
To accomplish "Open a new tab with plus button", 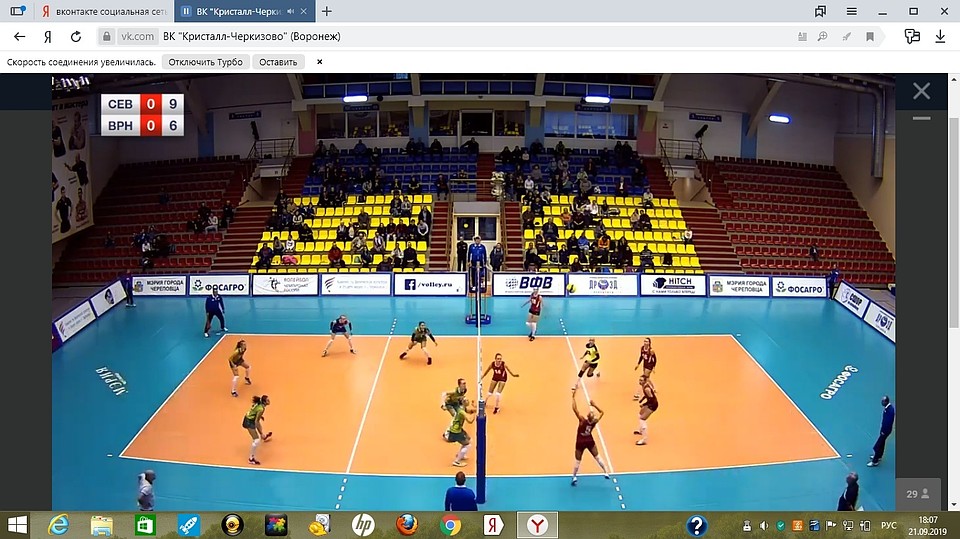I will tap(327, 11).
